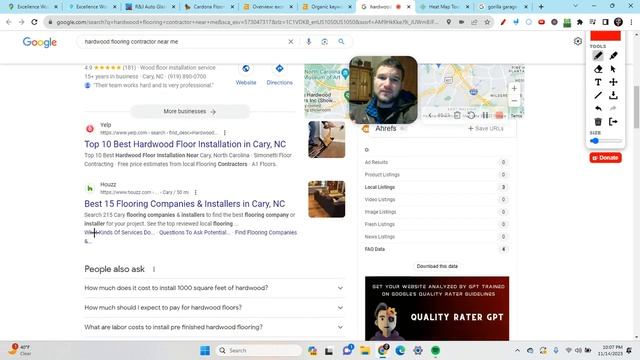Image resolution: width=640 pixels, height=360 pixels.
Task: Click the FAQ Data row
Action: [436, 249]
